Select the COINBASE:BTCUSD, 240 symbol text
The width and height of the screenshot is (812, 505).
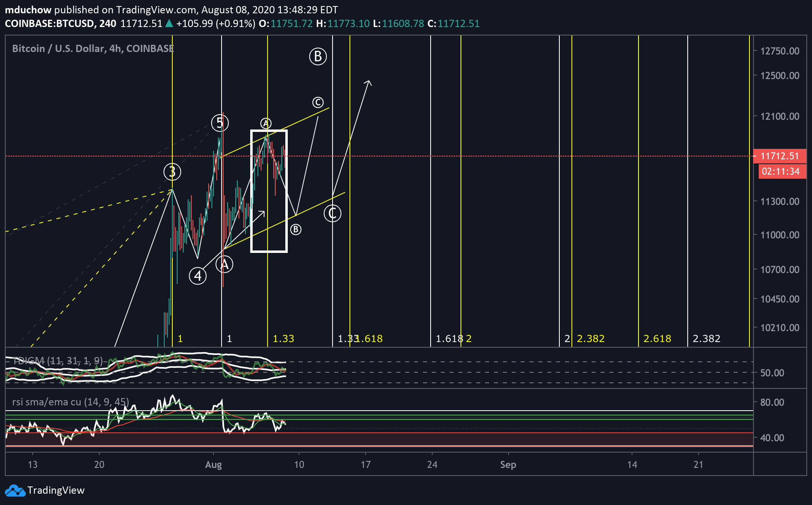pos(61,23)
